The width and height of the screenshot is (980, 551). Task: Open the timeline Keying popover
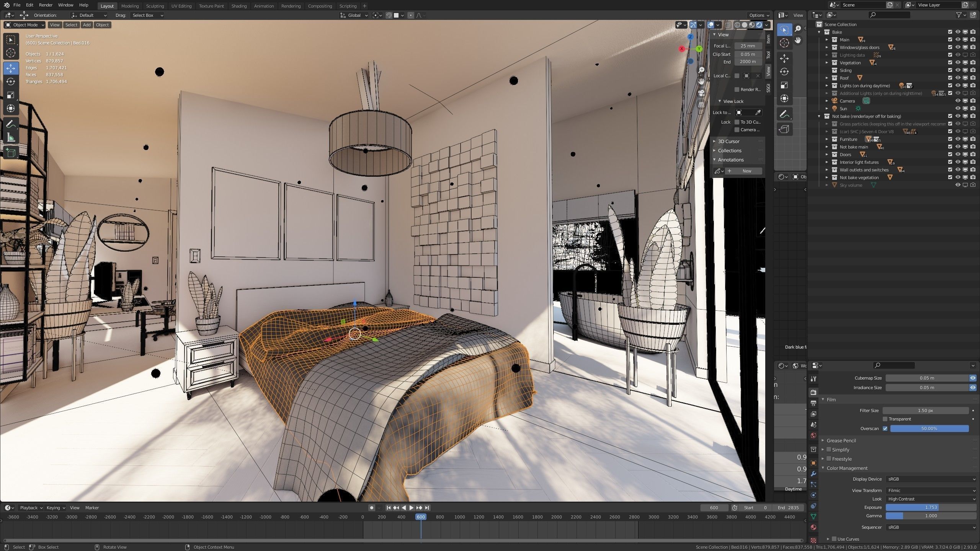coord(56,508)
